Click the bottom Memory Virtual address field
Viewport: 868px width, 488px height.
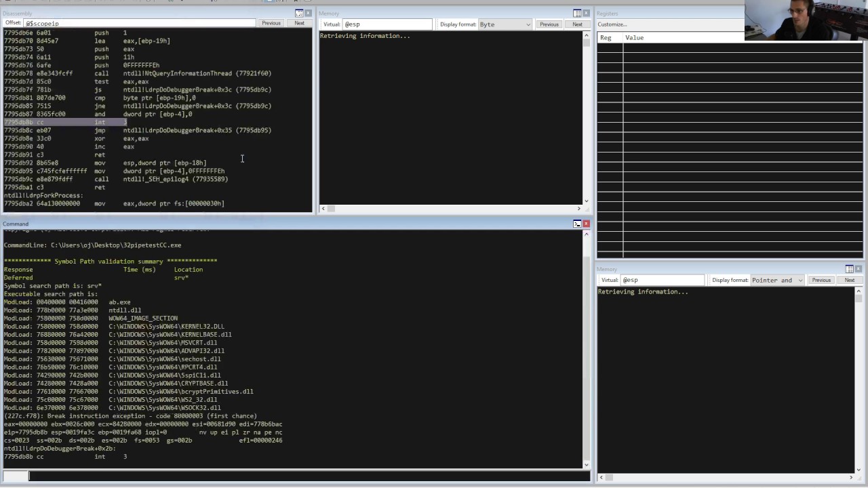663,280
